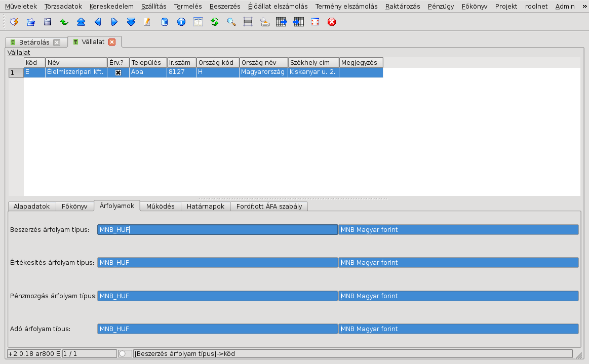
Task: Switch to the Főkönyv tab
Action: pos(74,206)
